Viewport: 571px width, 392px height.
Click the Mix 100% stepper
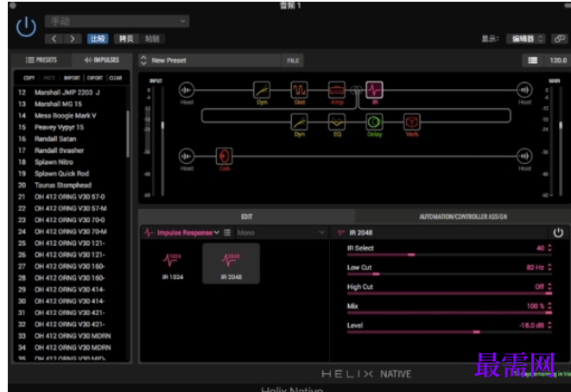(549, 306)
